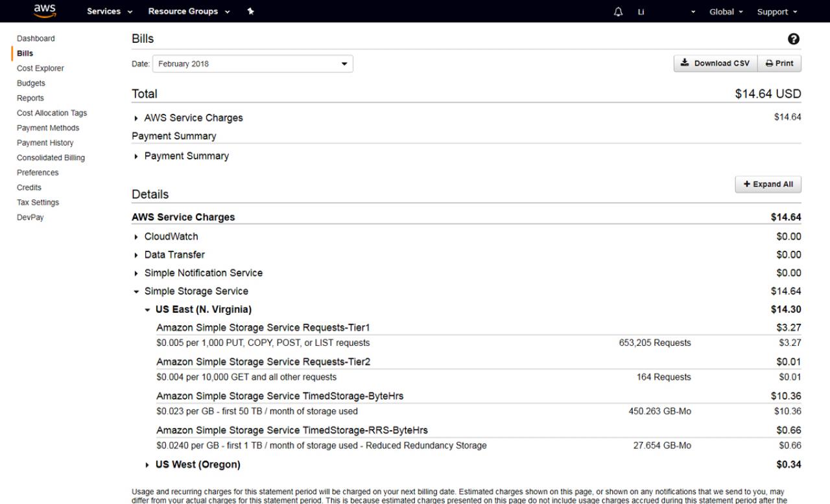This screenshot has width=830, height=504.
Task: Click the pin shortcut icon in navbar
Action: [x=250, y=12]
